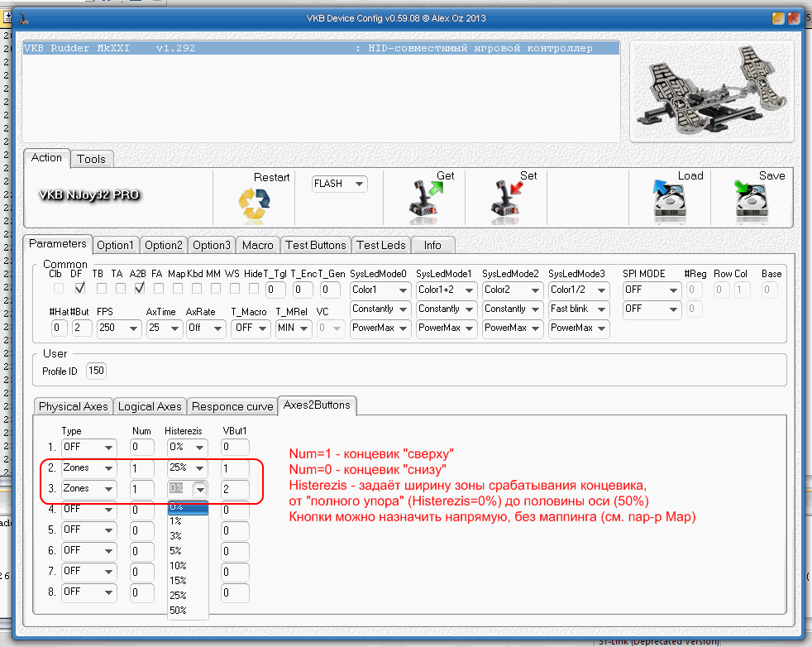The width and height of the screenshot is (812, 647).
Task: Open row 1 Type OFF dropdown
Action: [x=88, y=447]
